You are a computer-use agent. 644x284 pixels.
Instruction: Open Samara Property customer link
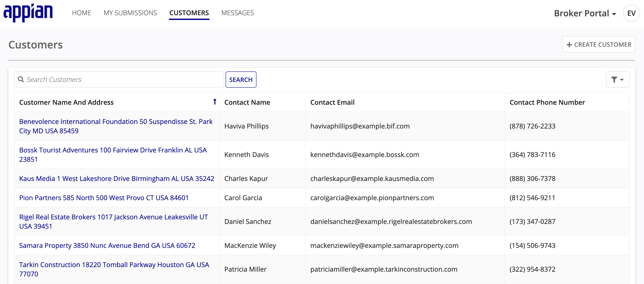click(x=107, y=245)
